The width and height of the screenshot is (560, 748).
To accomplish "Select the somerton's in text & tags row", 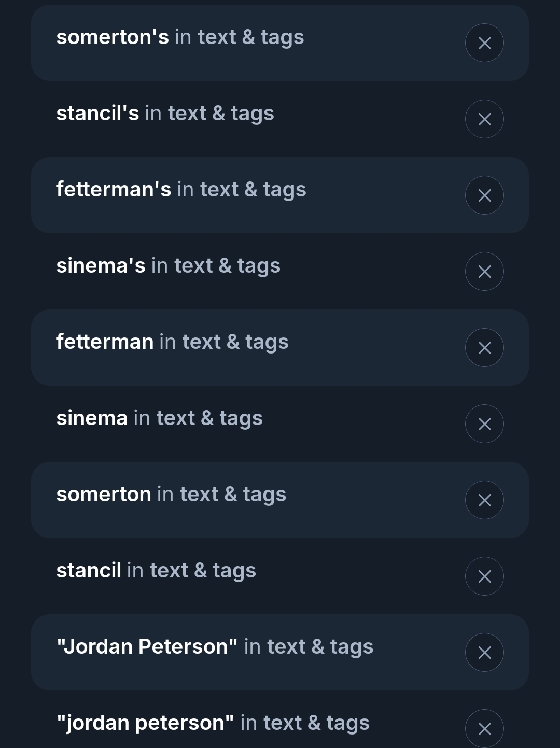I will (180, 37).
